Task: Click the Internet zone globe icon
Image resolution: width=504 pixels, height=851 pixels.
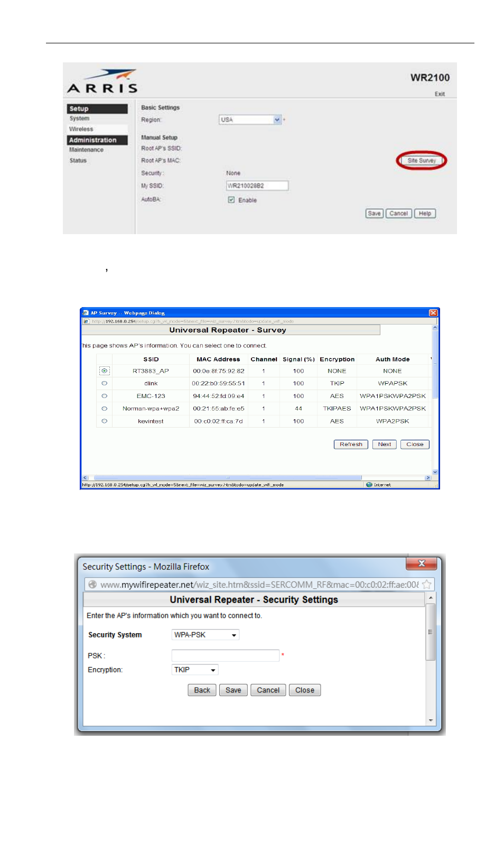Action: coord(369,485)
